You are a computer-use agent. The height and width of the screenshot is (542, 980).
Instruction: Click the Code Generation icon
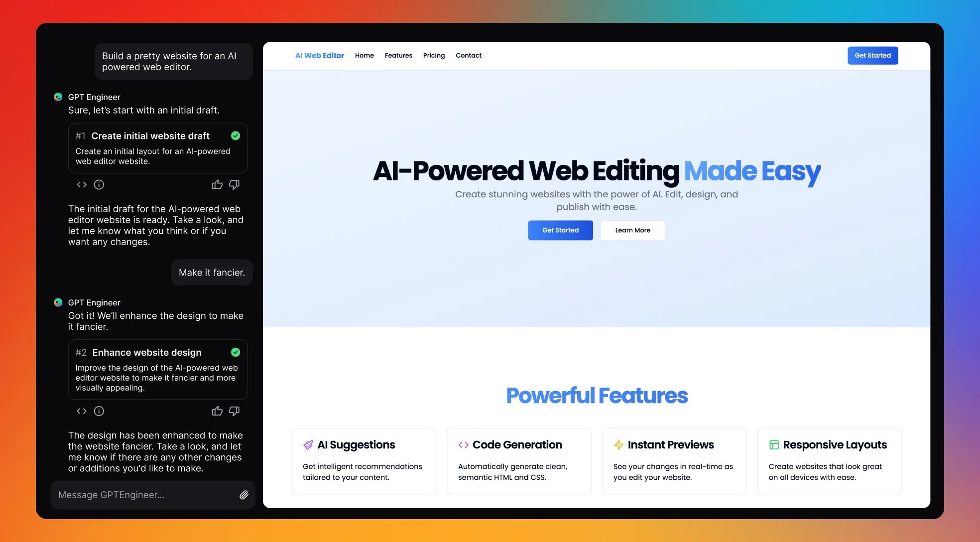coord(463,444)
